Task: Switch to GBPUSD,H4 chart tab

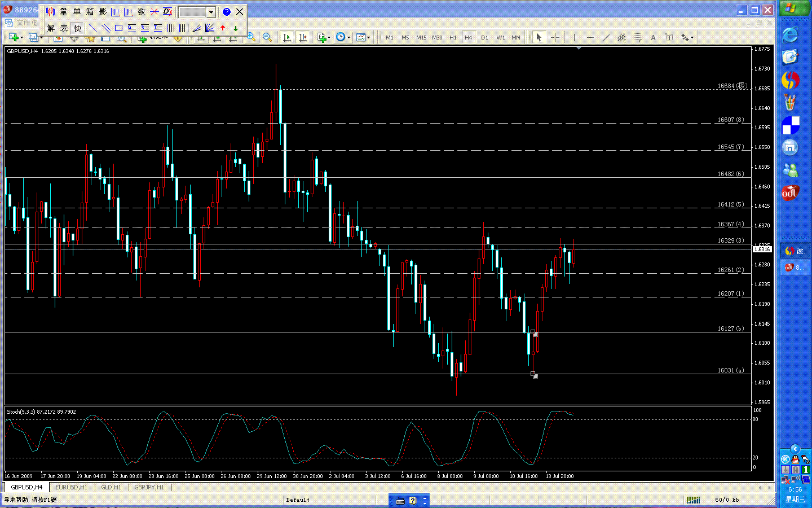Action: (27, 487)
